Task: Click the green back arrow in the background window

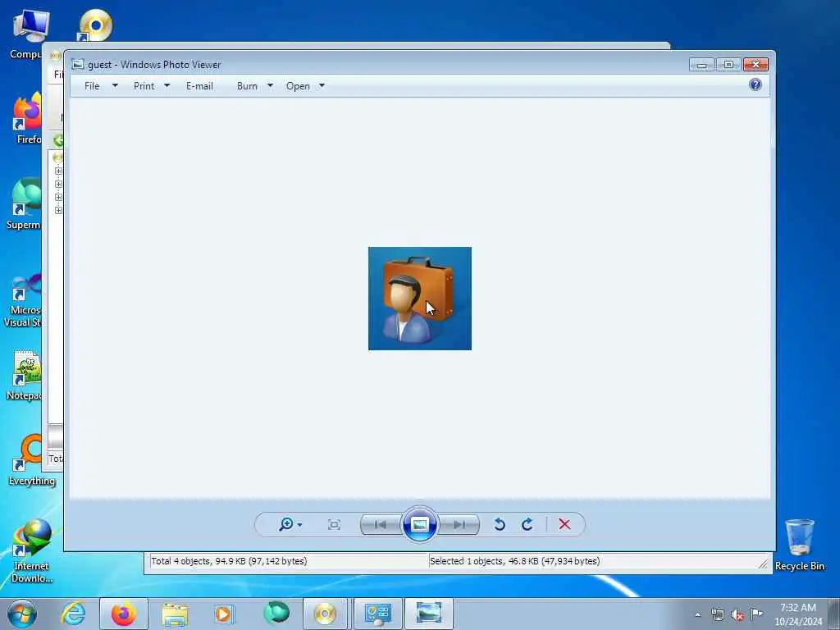Action: pyautogui.click(x=58, y=140)
